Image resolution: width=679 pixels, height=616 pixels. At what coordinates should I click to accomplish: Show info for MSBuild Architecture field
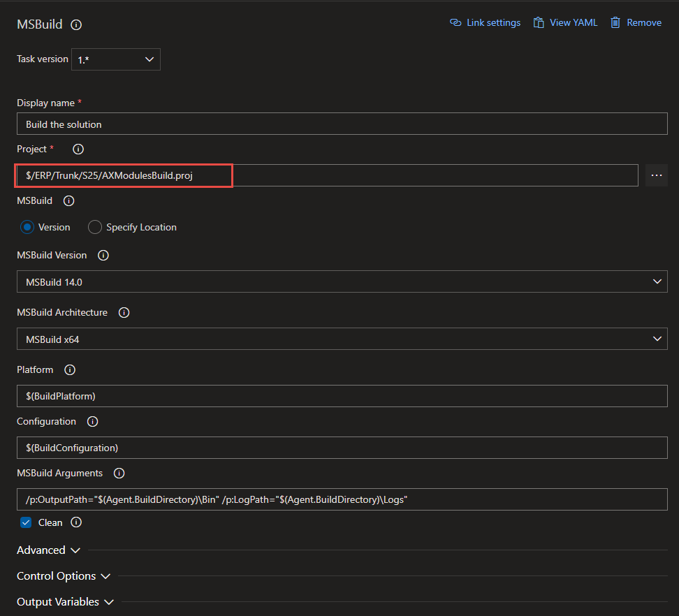tap(124, 313)
